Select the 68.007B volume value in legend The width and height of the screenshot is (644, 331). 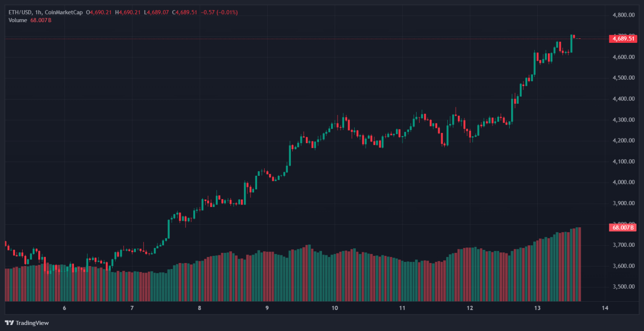click(x=41, y=20)
